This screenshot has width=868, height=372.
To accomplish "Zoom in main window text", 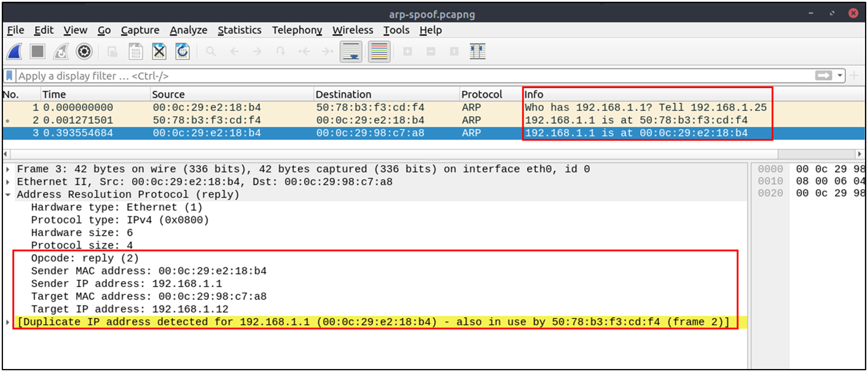I will click(408, 52).
